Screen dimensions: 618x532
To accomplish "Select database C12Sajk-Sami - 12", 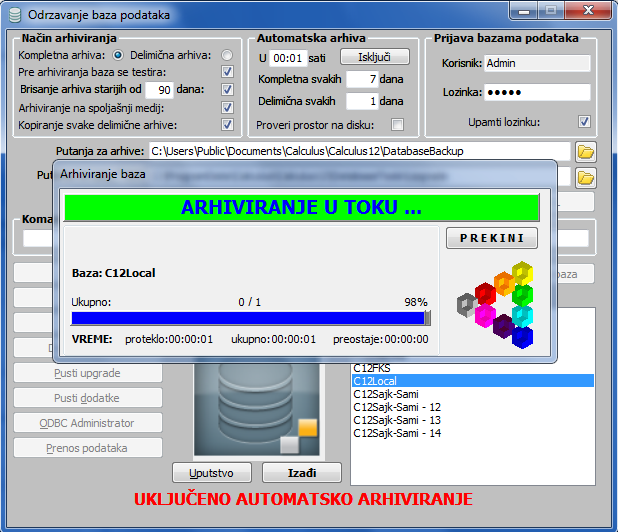I will (473, 407).
